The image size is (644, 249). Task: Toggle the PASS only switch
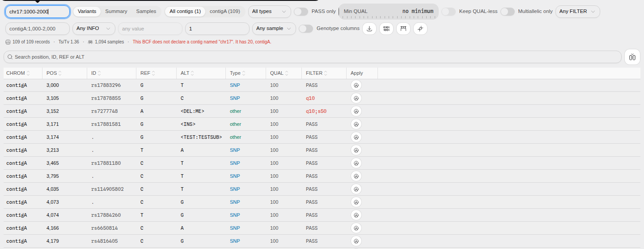(301, 12)
